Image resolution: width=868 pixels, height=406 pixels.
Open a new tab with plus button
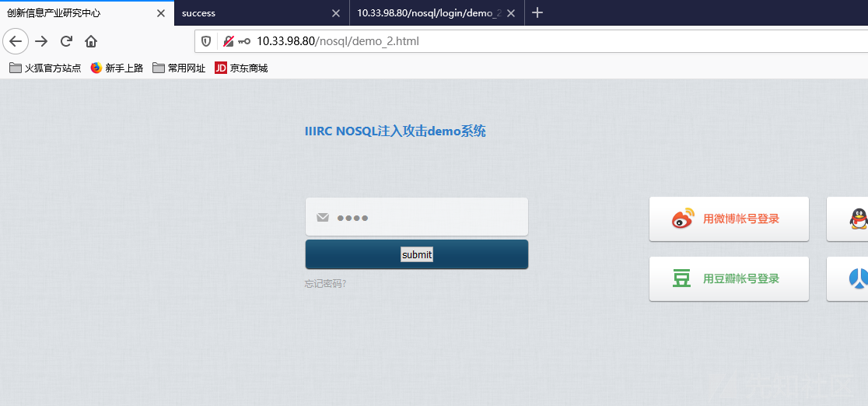537,12
